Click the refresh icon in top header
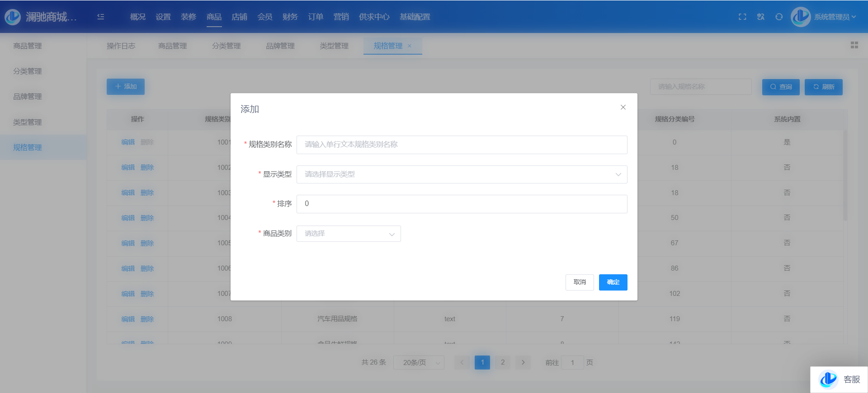Image resolution: width=868 pixels, height=393 pixels. coord(779,17)
